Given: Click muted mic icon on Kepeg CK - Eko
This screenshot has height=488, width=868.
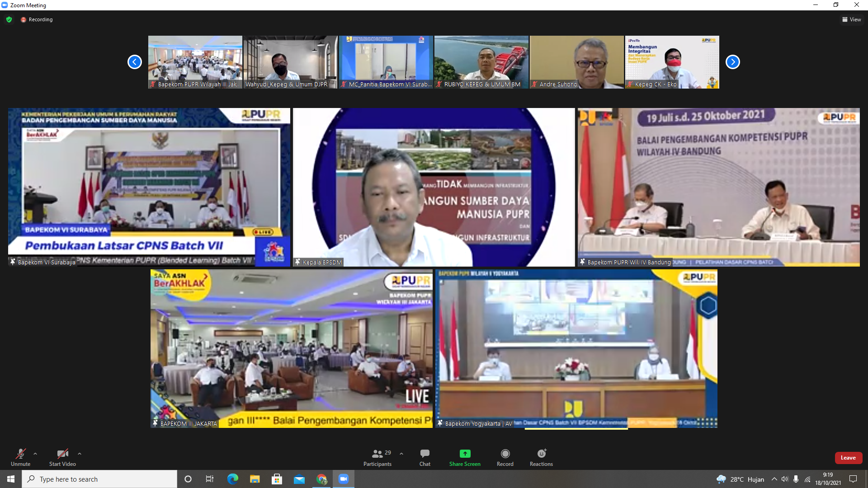Looking at the screenshot, I should [x=630, y=84].
